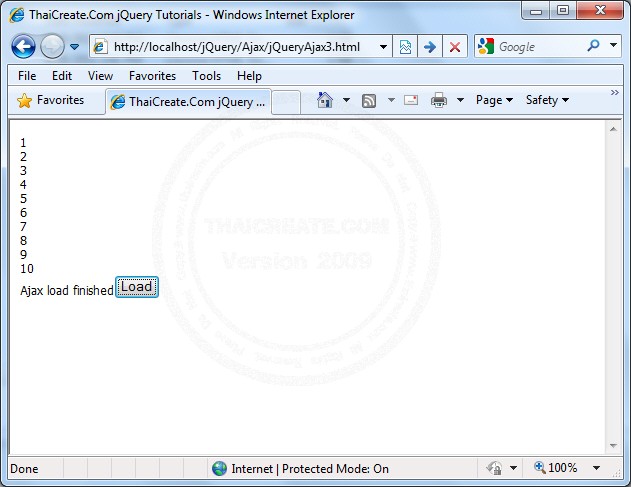Viewport: 631px width, 487px height.
Task: Minimize the Internet Explorer window
Action: (536, 10)
